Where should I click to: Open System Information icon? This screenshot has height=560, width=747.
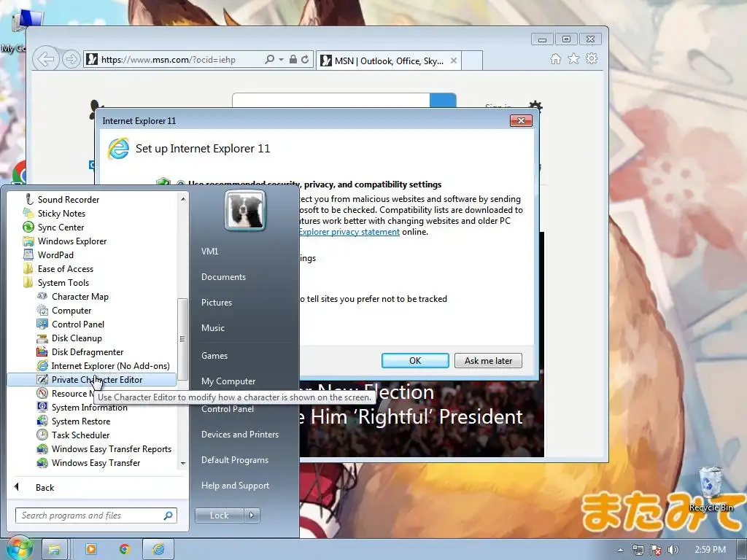click(42, 407)
